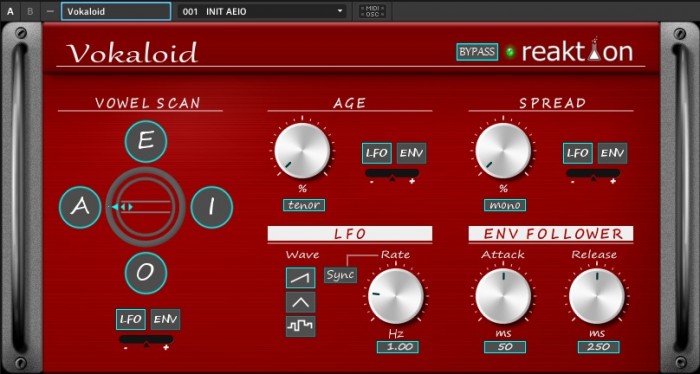This screenshot has width=700, height=374.
Task: Select the O vowel button
Action: (146, 273)
